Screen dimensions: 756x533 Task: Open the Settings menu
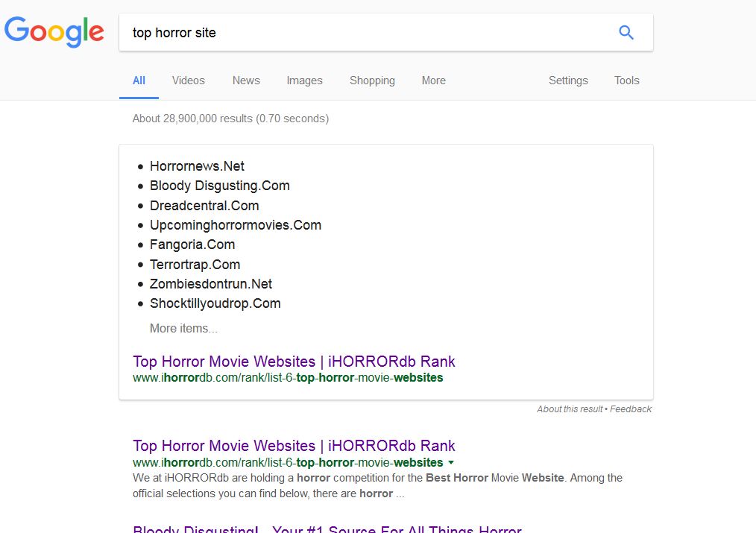coord(568,81)
